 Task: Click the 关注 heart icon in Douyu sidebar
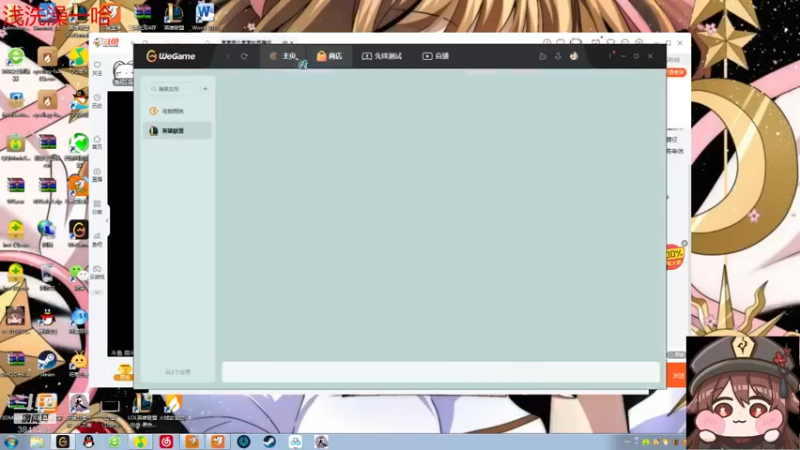coord(97,68)
